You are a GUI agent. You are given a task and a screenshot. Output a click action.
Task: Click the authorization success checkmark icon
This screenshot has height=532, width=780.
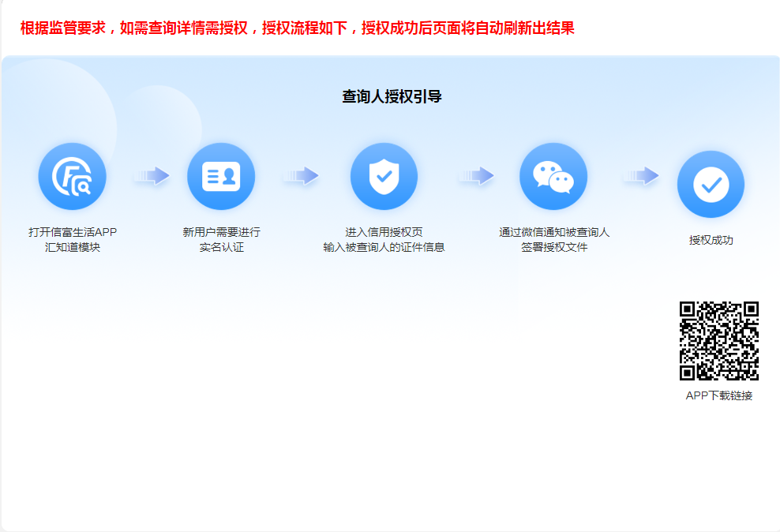[x=711, y=185]
